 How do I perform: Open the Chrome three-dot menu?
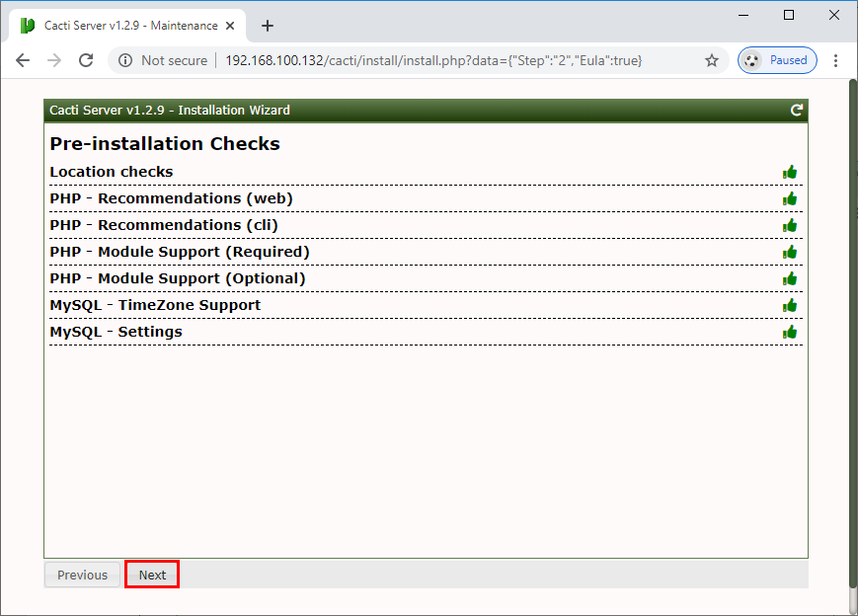point(835,60)
